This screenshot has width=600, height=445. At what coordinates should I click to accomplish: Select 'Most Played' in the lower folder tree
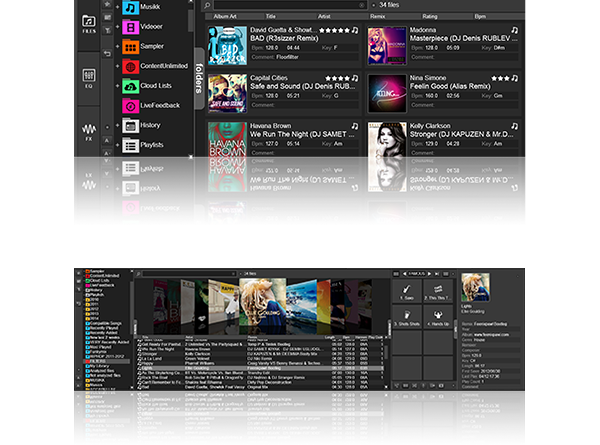coord(100,347)
